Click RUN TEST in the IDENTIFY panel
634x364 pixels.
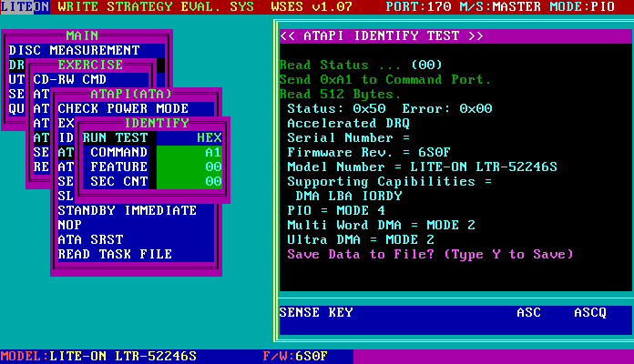pos(114,137)
